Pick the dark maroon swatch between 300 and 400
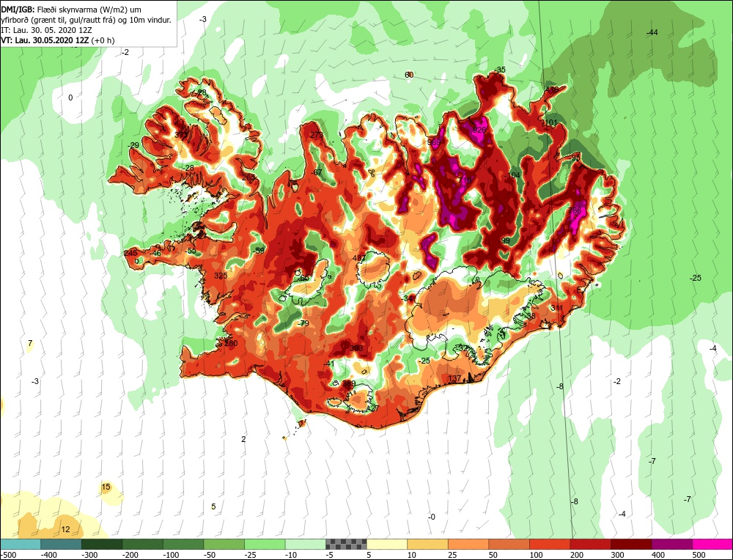Screen dimensions: 733x560 tap(631, 544)
